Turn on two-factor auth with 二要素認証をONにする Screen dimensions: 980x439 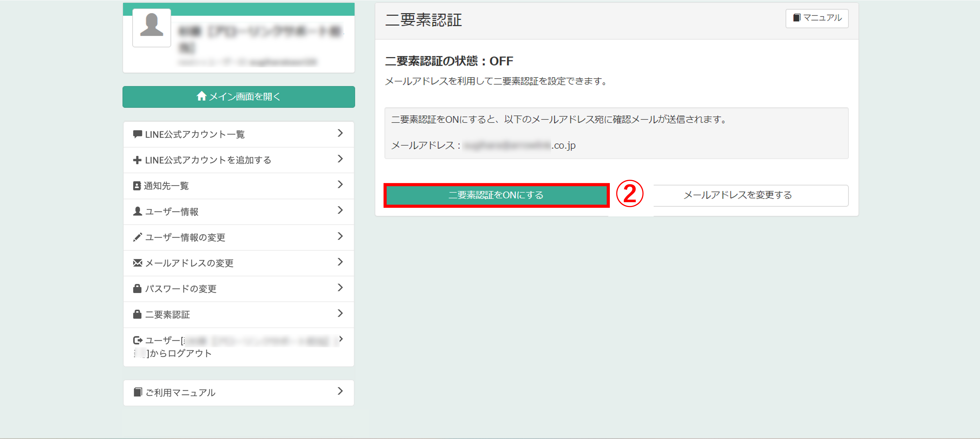496,195
